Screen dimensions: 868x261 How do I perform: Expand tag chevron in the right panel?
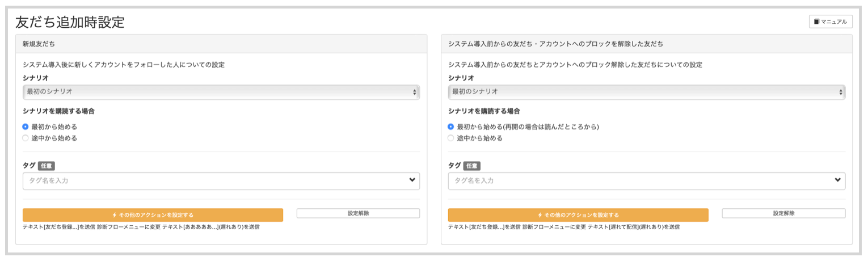point(837,180)
